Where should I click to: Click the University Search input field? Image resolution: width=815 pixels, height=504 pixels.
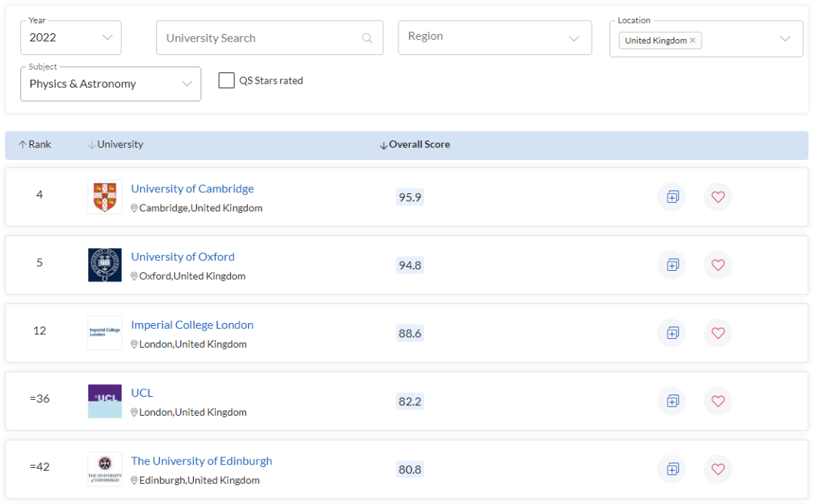click(x=257, y=38)
